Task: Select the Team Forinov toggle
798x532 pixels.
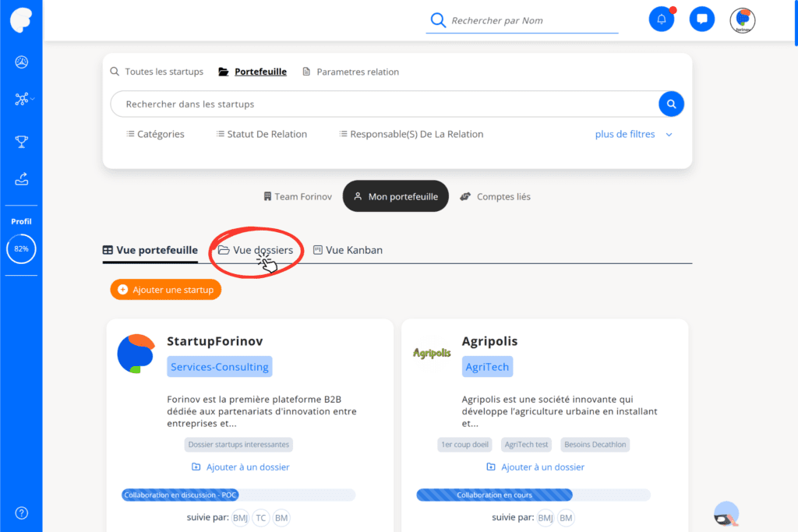Action: [x=298, y=196]
